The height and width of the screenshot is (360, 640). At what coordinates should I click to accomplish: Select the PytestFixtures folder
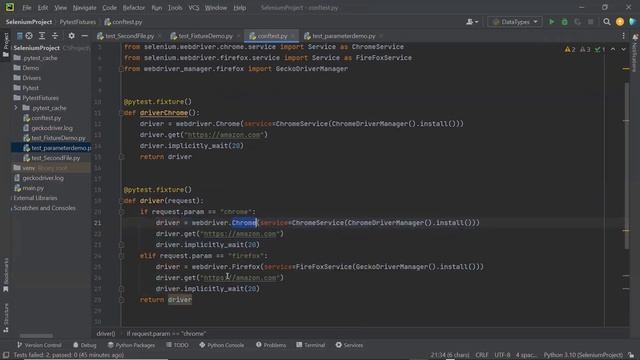tap(40, 98)
